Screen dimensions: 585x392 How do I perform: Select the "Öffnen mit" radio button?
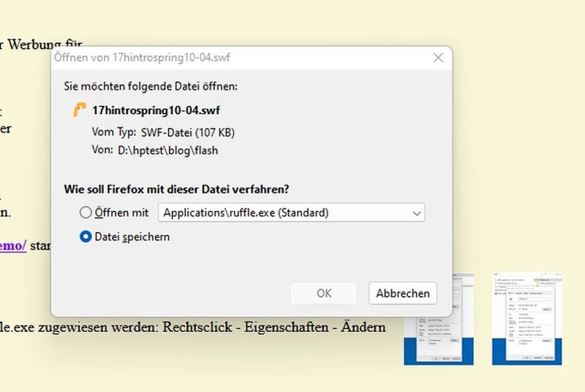[x=86, y=213]
